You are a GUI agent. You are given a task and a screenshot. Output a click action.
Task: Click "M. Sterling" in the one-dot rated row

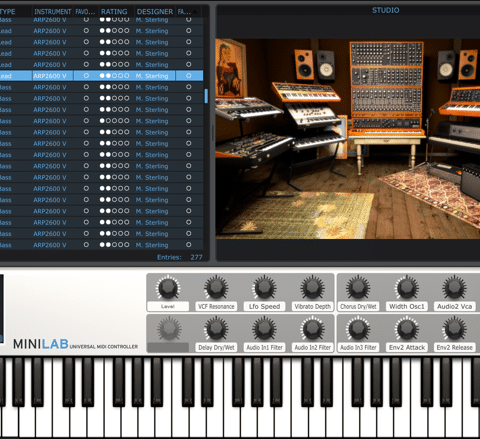pyautogui.click(x=152, y=121)
